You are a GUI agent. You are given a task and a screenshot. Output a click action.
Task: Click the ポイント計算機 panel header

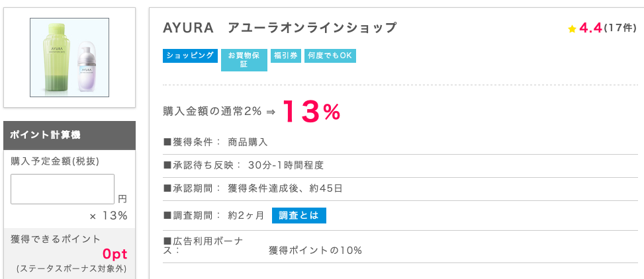point(69,135)
